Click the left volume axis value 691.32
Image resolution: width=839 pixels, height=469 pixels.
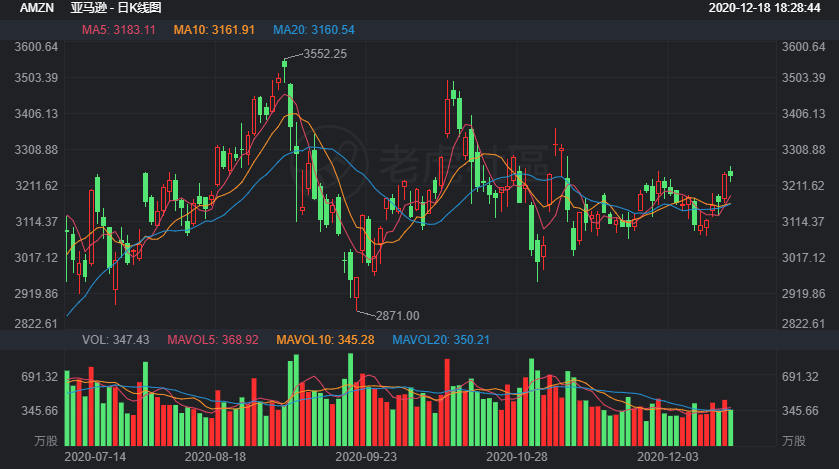40,377
